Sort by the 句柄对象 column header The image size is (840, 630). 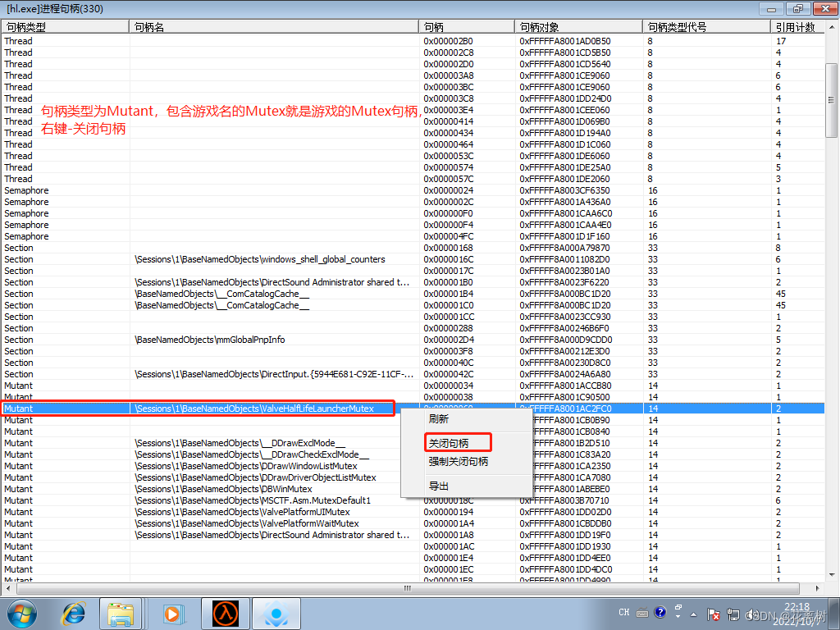[x=578, y=27]
